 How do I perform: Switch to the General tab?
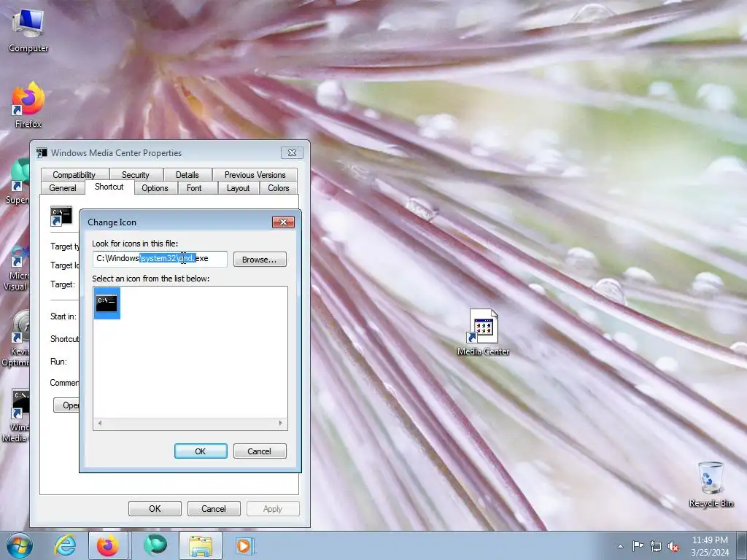[63, 188]
